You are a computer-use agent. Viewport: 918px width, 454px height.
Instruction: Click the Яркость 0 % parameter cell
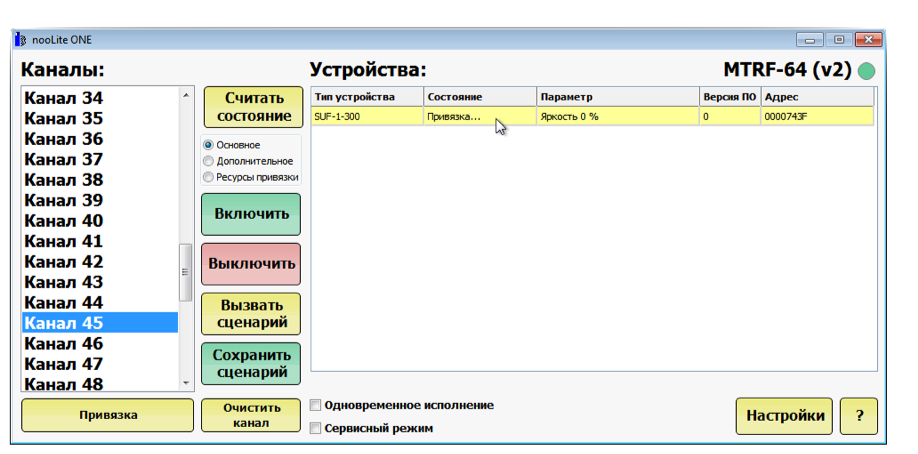(x=618, y=117)
